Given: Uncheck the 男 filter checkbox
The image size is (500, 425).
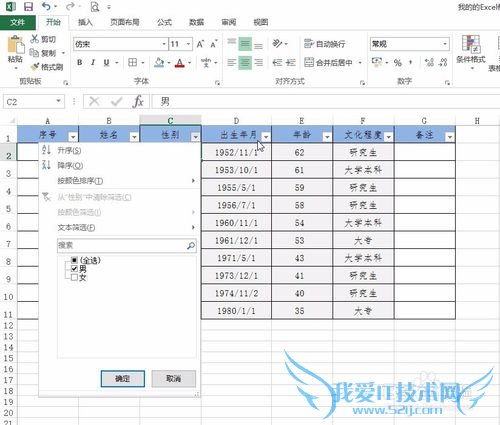Looking at the screenshot, I should point(74,268).
